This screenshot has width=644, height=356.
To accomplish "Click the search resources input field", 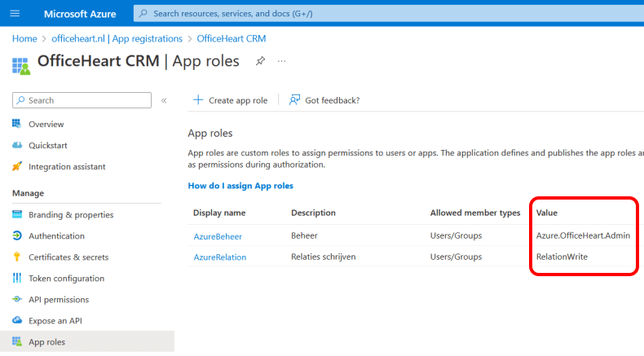I will point(389,14).
